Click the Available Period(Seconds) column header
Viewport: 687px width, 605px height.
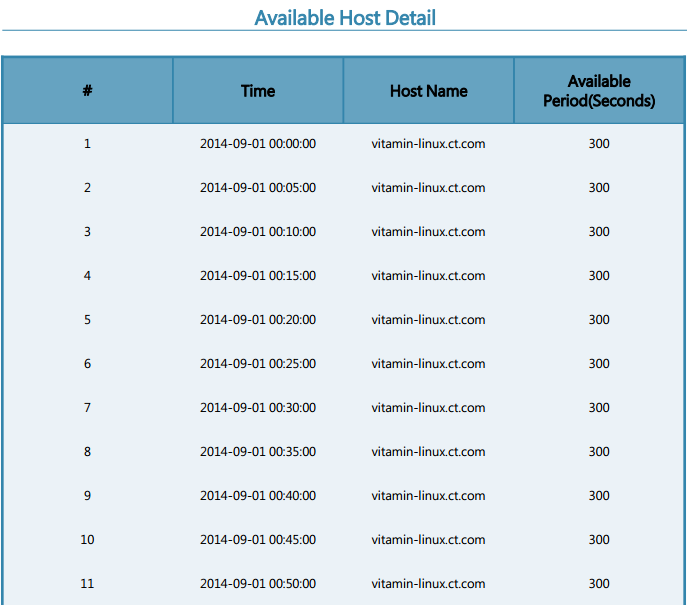coord(599,91)
